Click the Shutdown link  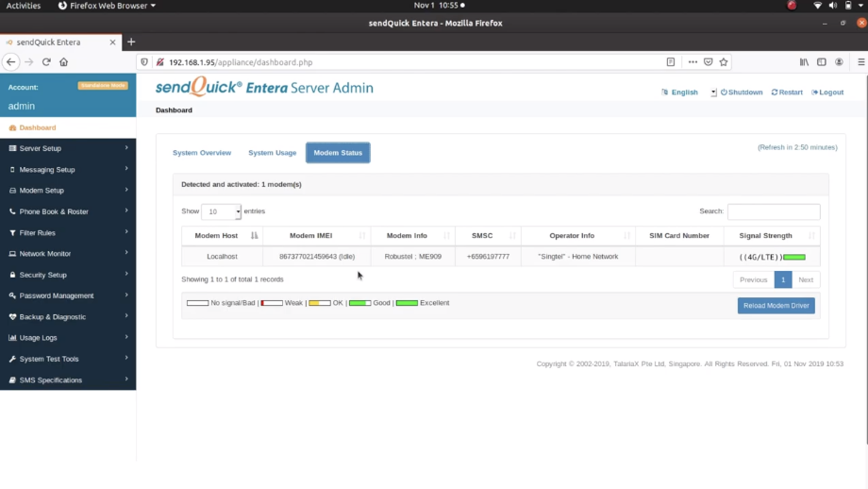pyautogui.click(x=742, y=93)
